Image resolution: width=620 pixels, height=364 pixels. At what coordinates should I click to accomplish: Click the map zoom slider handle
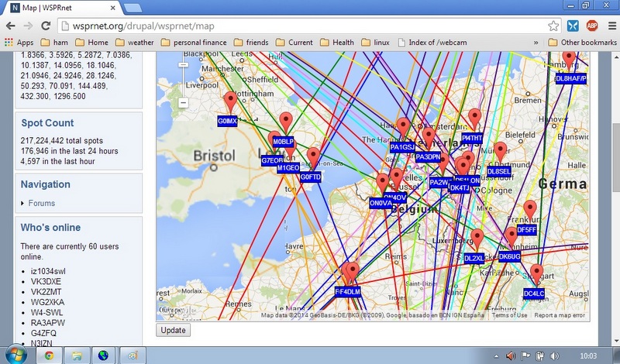click(x=183, y=66)
